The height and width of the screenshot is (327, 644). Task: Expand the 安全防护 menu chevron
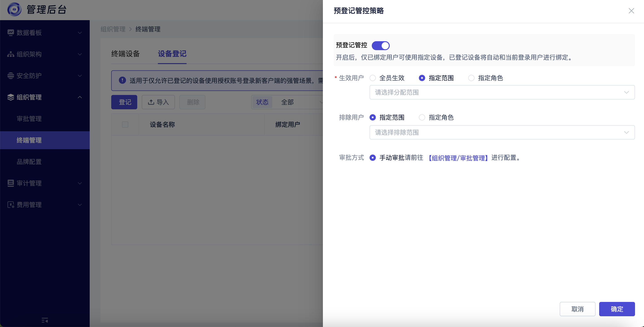[80, 76]
